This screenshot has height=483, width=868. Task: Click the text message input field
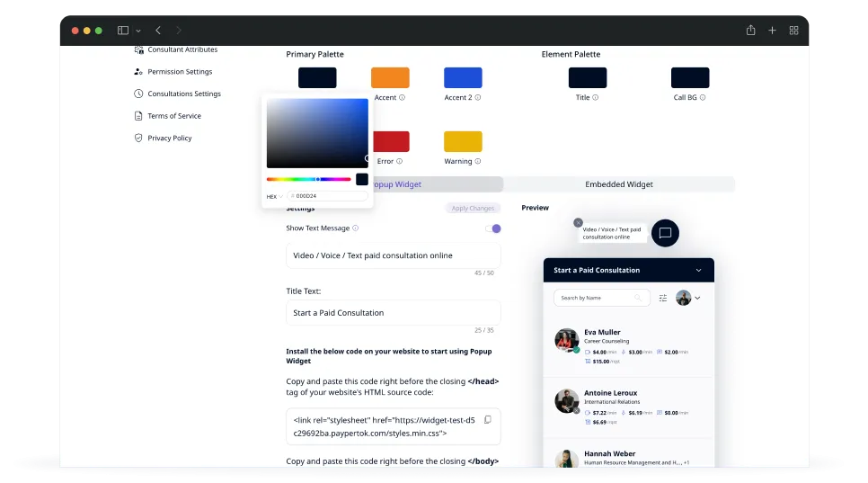pos(393,255)
